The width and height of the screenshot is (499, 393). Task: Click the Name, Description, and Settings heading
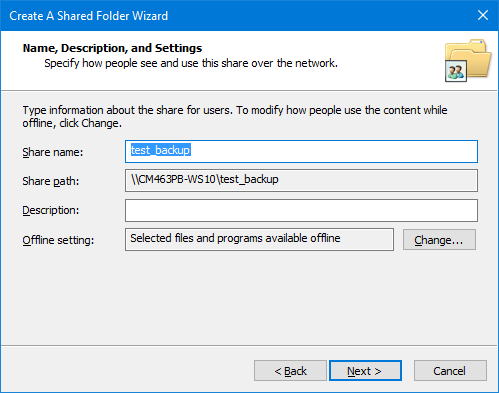coord(112,48)
